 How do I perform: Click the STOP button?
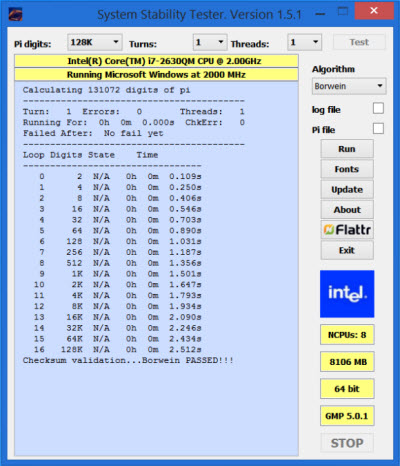coord(347,443)
